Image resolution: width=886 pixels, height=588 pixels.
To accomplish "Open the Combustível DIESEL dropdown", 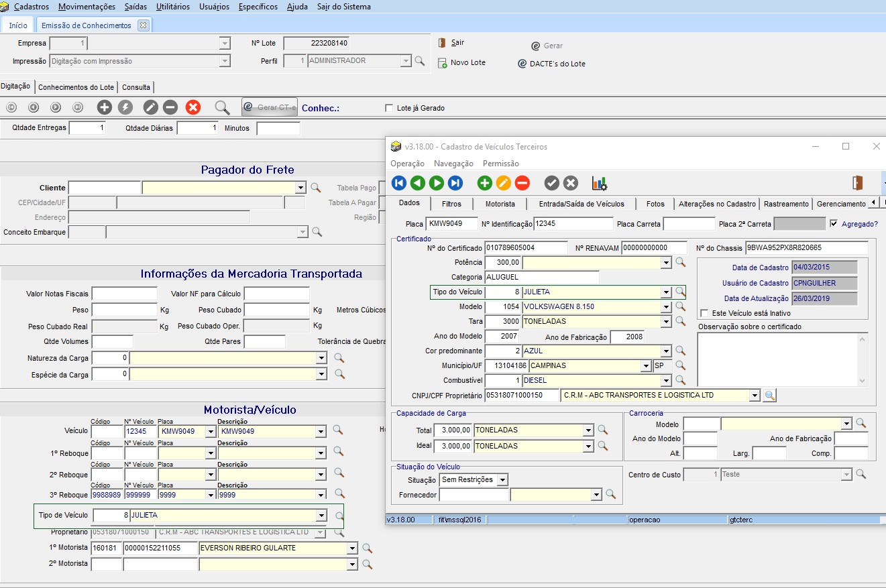I will (x=666, y=381).
